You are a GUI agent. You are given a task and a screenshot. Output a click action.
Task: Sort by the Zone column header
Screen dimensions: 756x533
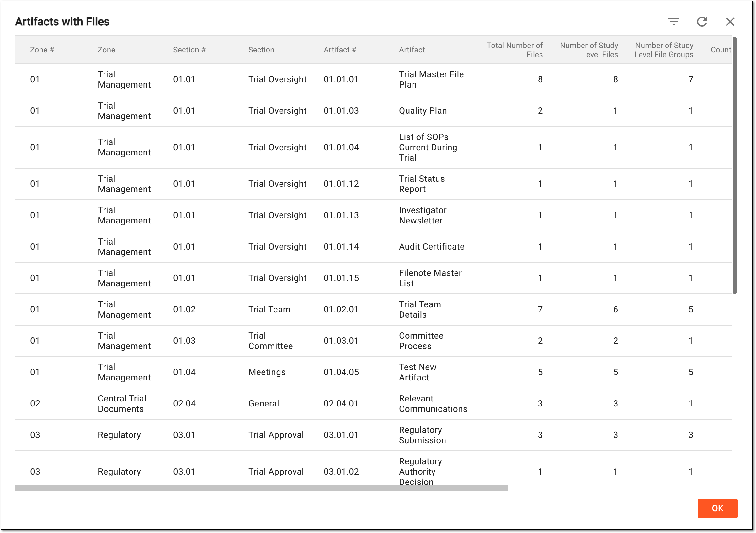coord(106,50)
